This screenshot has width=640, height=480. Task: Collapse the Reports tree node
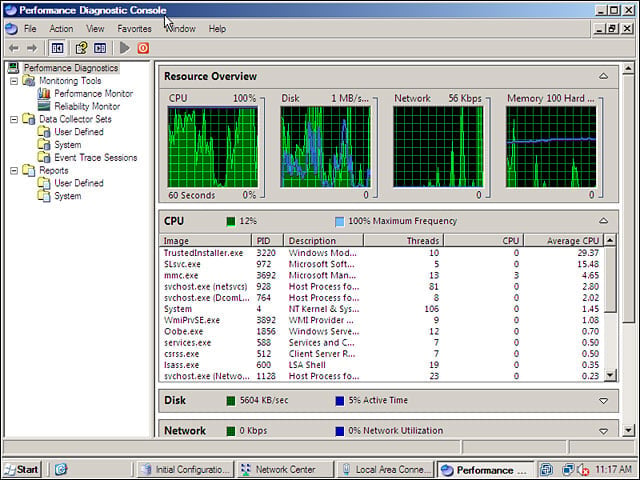14,170
